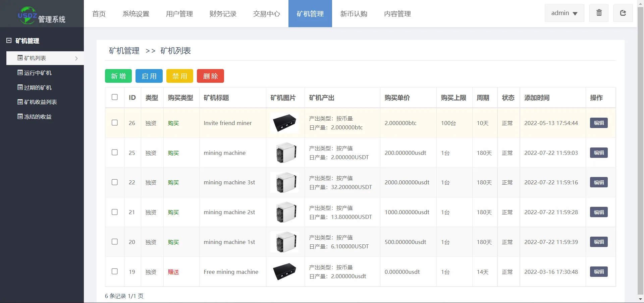Image resolution: width=644 pixels, height=303 pixels.
Task: Check the box for miner ID 26
Action: (x=115, y=123)
